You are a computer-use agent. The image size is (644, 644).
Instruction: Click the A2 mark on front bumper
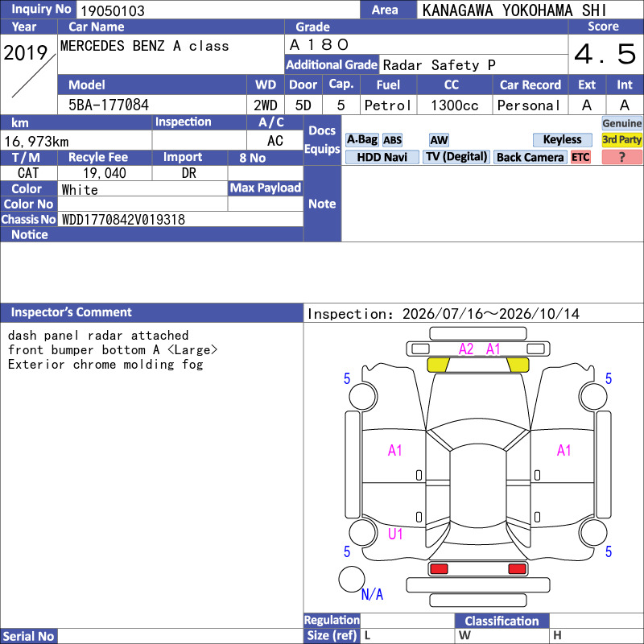[466, 349]
